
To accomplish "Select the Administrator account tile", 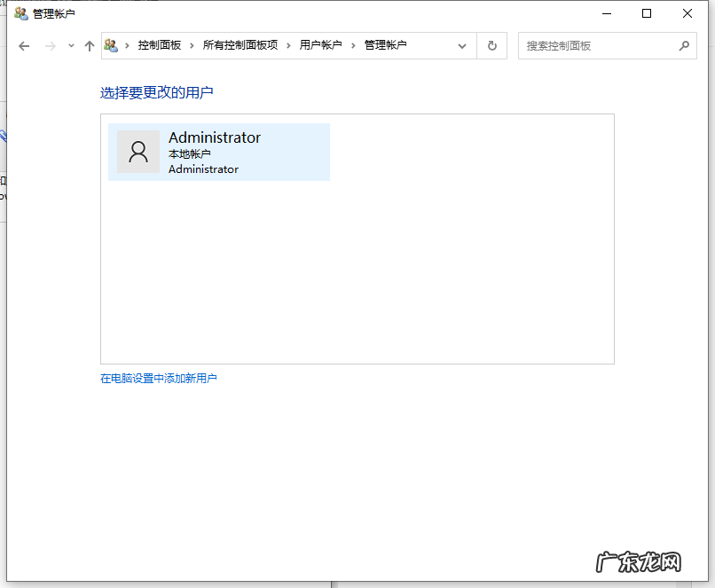I will (x=218, y=151).
